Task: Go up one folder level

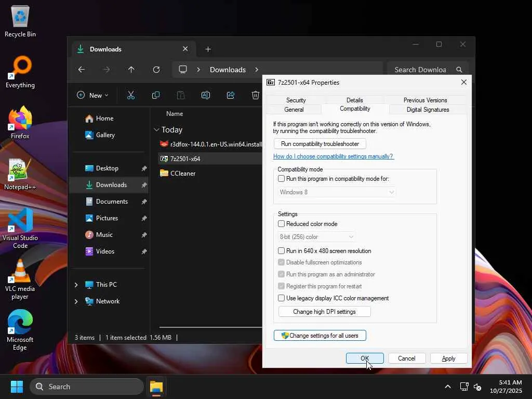Action: (x=131, y=70)
